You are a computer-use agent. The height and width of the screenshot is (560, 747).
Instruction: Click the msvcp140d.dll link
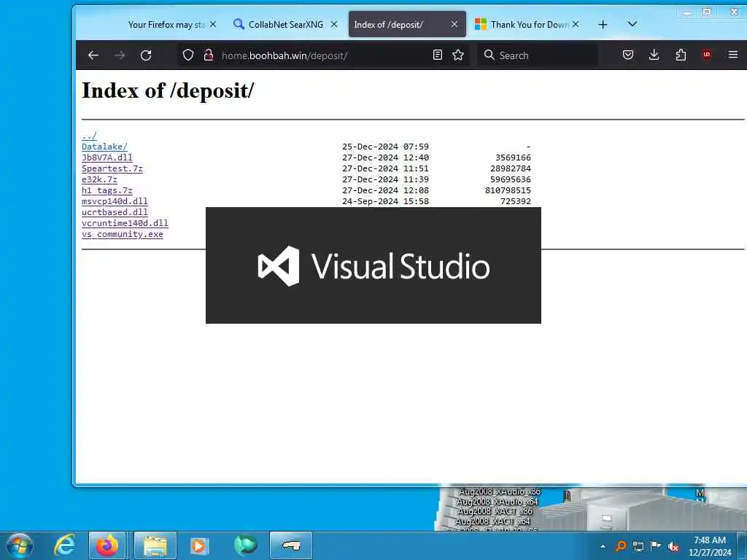pyautogui.click(x=115, y=201)
